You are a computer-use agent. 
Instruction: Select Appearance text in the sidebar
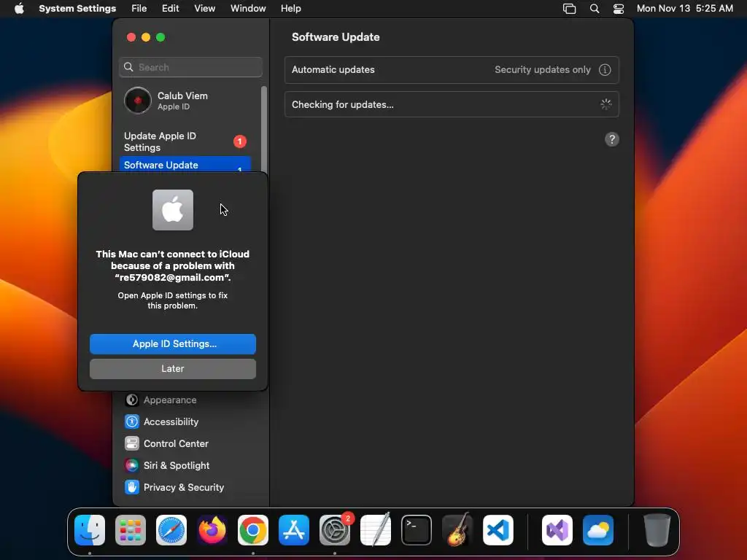(x=170, y=400)
